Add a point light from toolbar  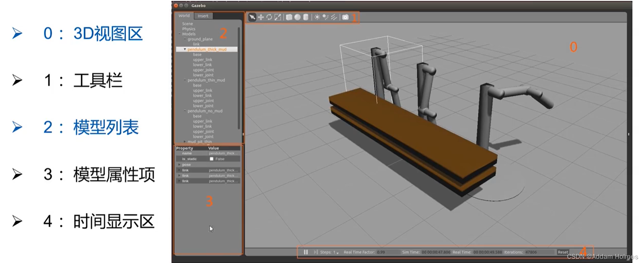point(317,17)
